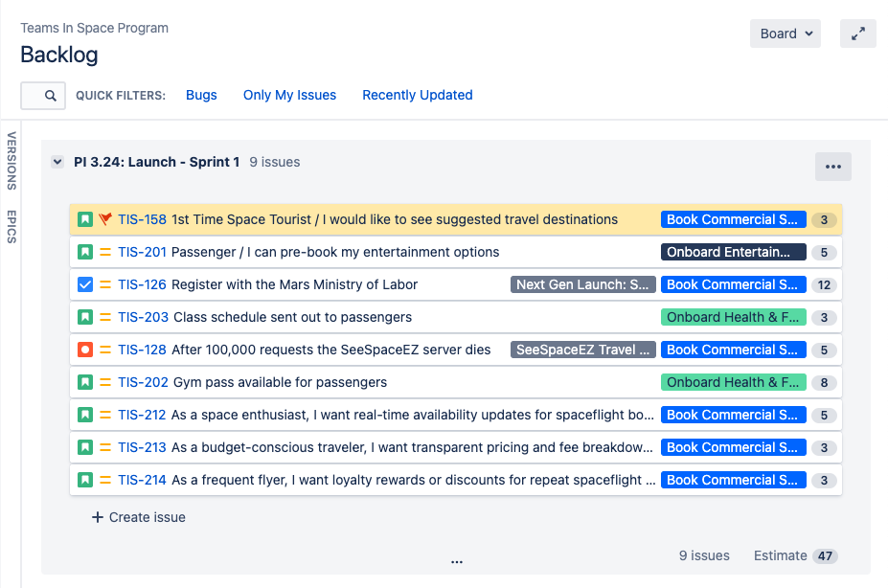
Task: Click the red bug icon on TIS-128
Action: (84, 350)
